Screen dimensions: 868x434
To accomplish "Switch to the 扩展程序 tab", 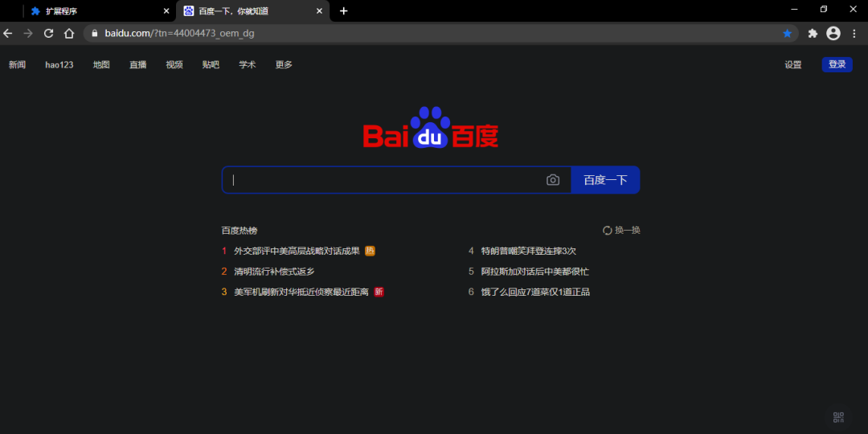I will coord(100,11).
